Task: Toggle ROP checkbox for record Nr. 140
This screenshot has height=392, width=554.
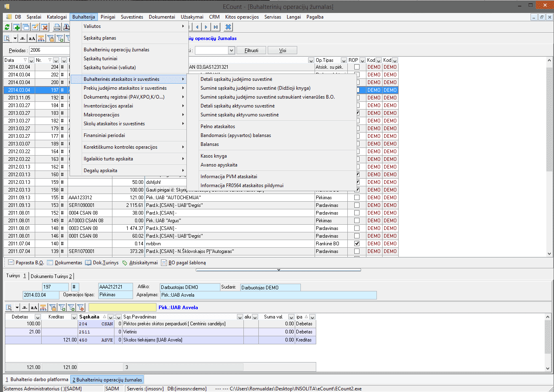Action: tap(357, 244)
